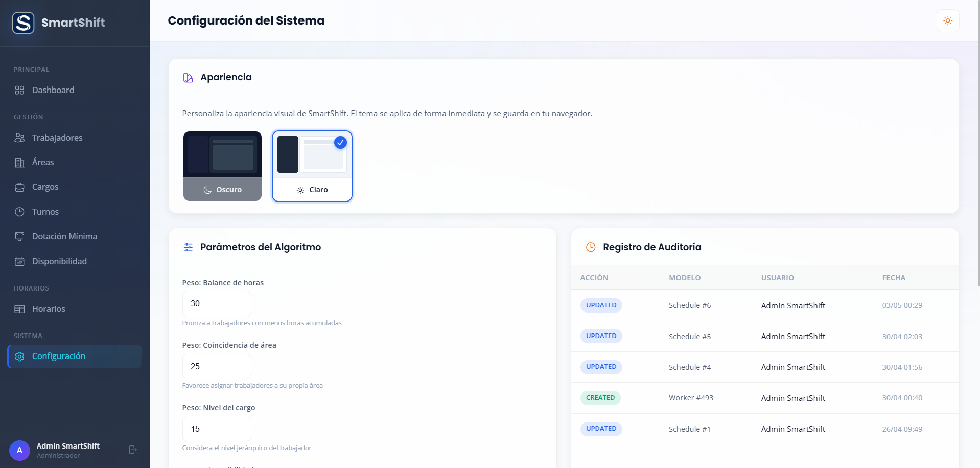
Task: Click the Trabajadores people icon
Action: (x=19, y=138)
